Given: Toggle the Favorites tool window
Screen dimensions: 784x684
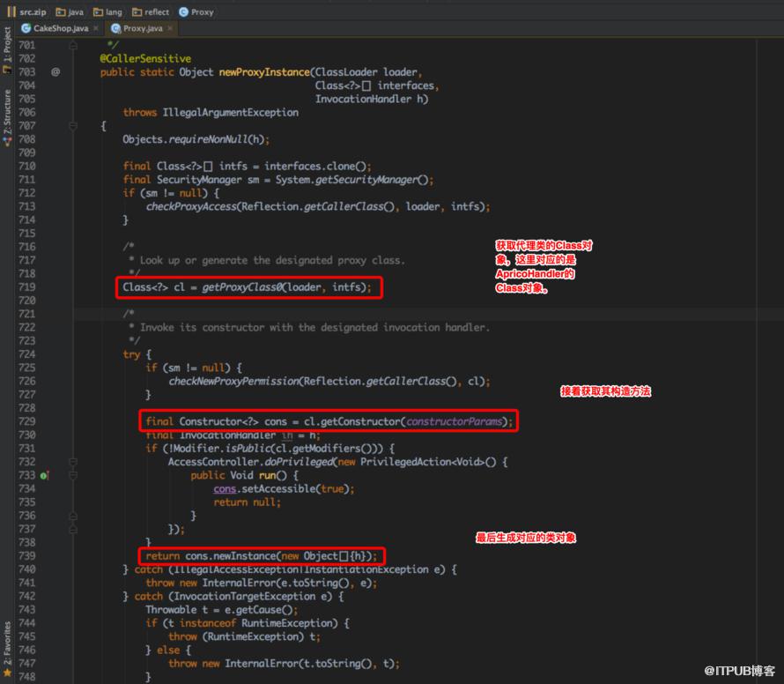Looking at the screenshot, I should (7, 649).
